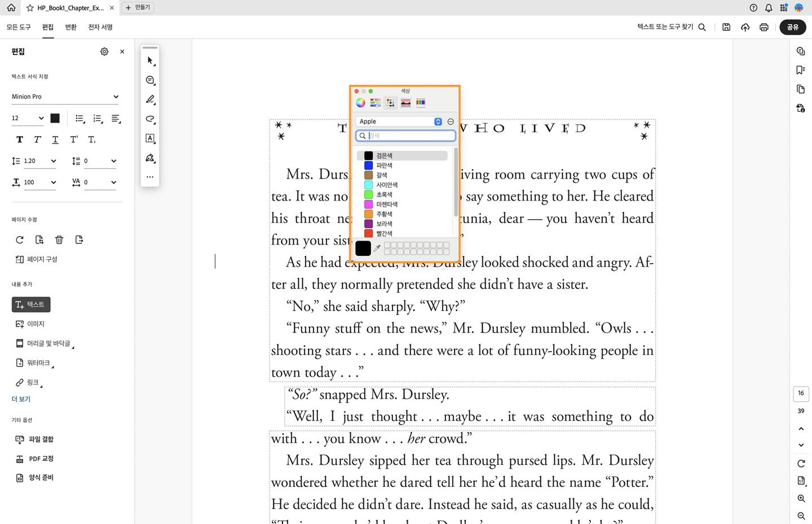Choose the selection arrow tool

tap(150, 60)
